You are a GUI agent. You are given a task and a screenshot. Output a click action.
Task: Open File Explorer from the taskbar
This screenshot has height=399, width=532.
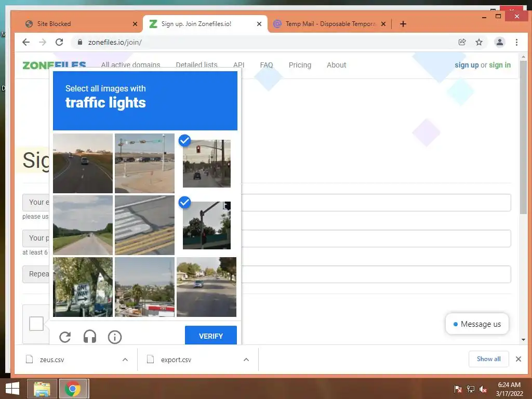42,389
